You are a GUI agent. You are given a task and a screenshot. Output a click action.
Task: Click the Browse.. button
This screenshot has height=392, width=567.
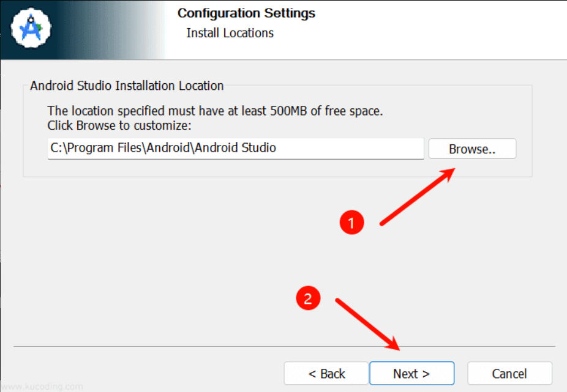click(472, 149)
